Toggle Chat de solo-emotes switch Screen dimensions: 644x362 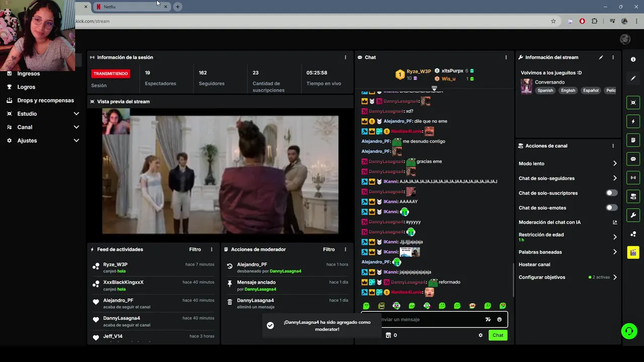click(x=612, y=208)
